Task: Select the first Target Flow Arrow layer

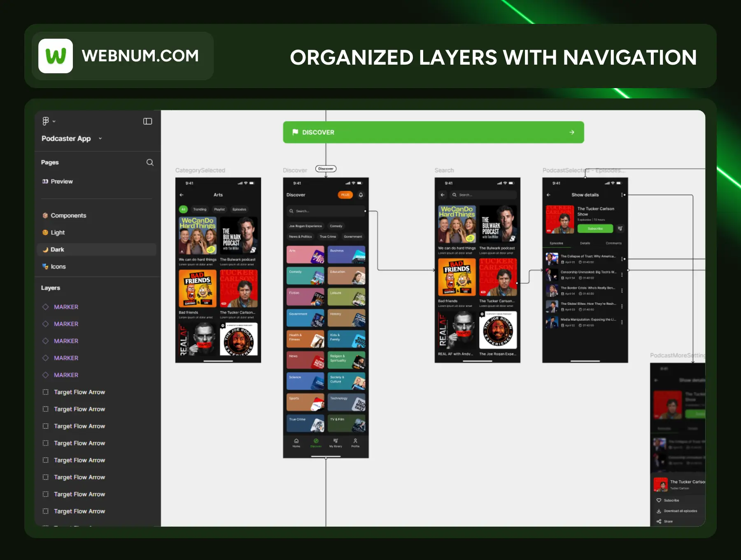Action: coord(79,392)
